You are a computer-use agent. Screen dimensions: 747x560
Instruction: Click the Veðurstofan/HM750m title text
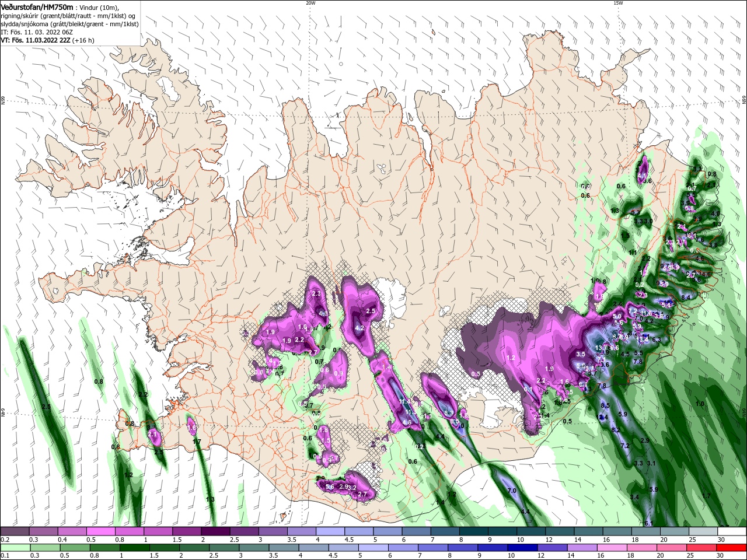coord(37,7)
